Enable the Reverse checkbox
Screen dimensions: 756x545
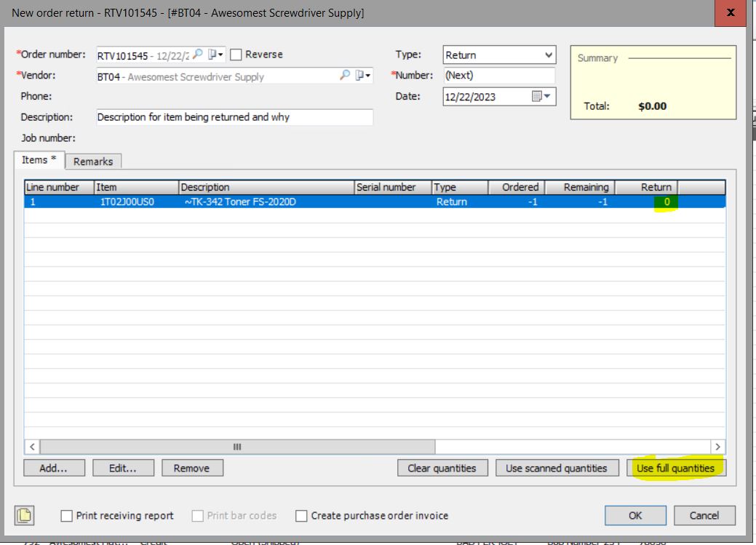click(x=236, y=55)
